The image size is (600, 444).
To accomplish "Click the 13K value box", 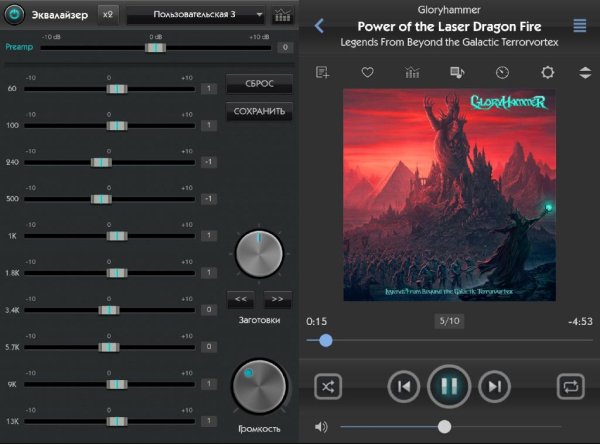I will tap(209, 421).
